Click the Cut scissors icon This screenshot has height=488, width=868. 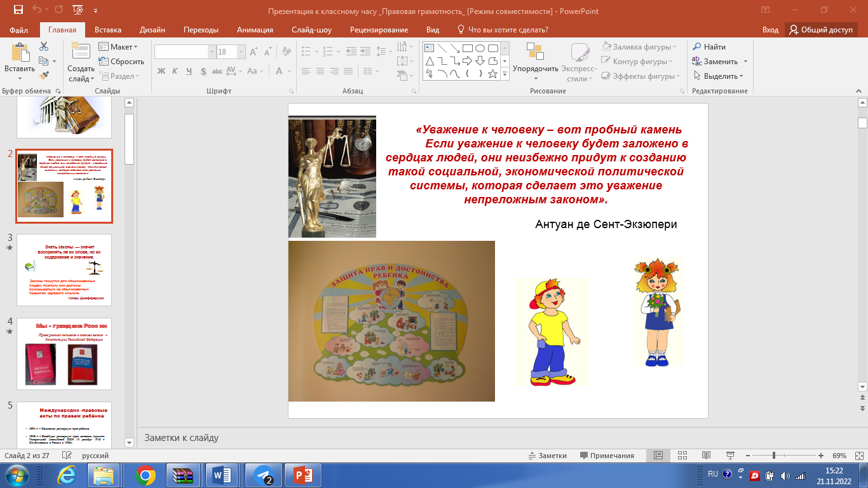(44, 46)
